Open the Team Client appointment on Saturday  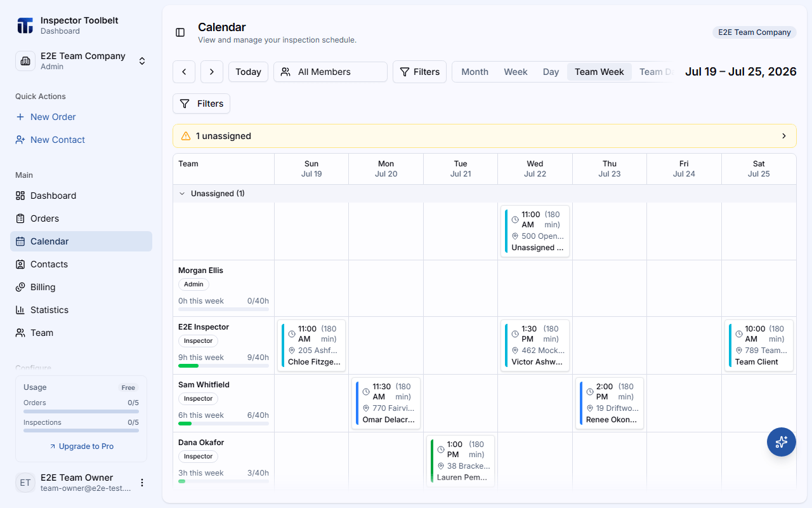[759, 345]
